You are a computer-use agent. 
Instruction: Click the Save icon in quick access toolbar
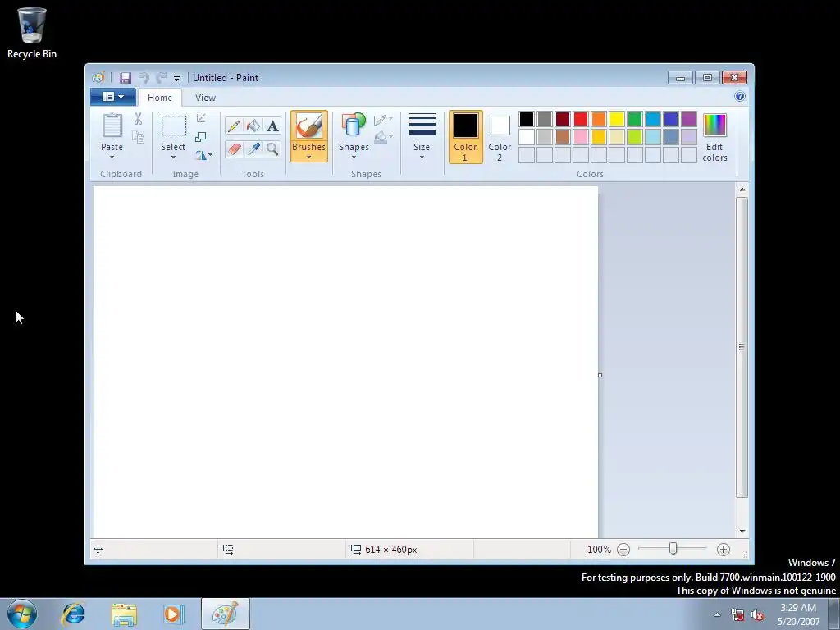126,78
